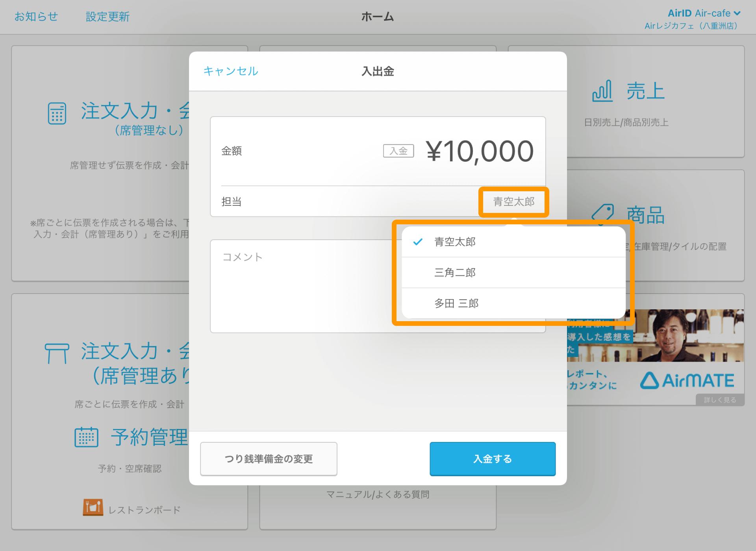Toggle the 入金 deposit type label
This screenshot has height=551, width=756.
point(398,151)
